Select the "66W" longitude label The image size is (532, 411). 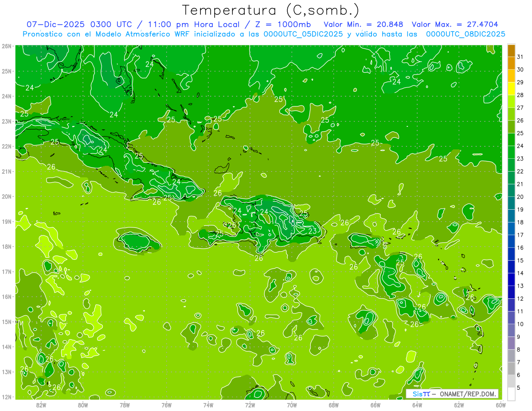point(376,405)
